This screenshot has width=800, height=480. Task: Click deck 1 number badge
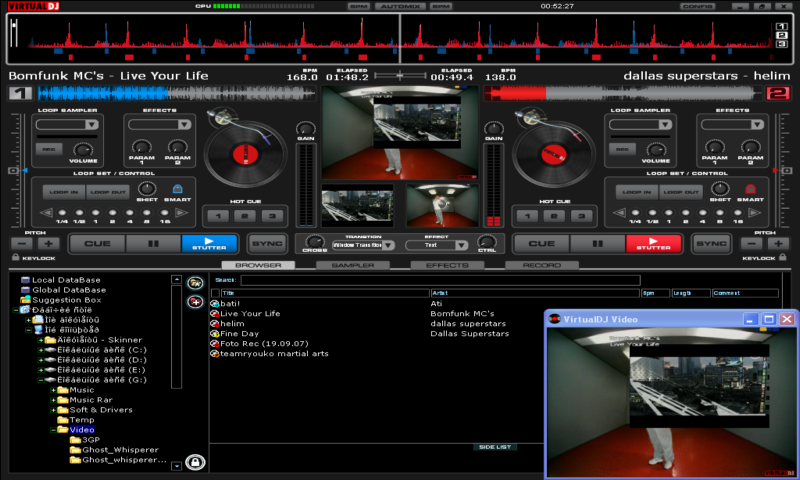click(x=20, y=93)
